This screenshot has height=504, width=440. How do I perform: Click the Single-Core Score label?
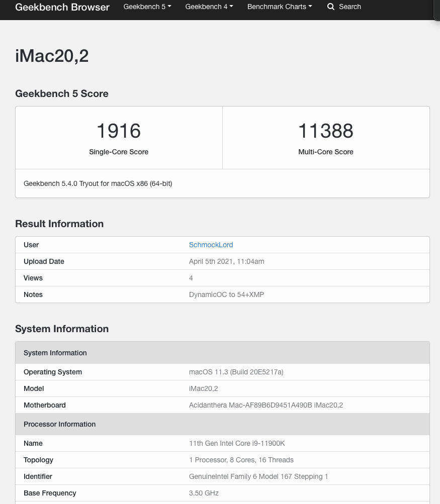(119, 152)
